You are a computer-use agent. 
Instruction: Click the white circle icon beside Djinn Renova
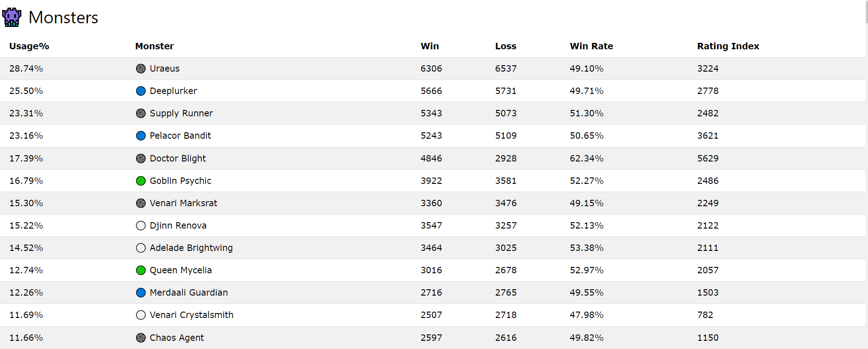(141, 225)
